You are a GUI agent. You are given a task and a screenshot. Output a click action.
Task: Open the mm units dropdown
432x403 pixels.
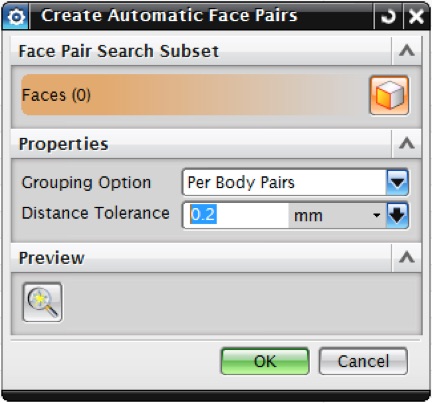point(337,215)
